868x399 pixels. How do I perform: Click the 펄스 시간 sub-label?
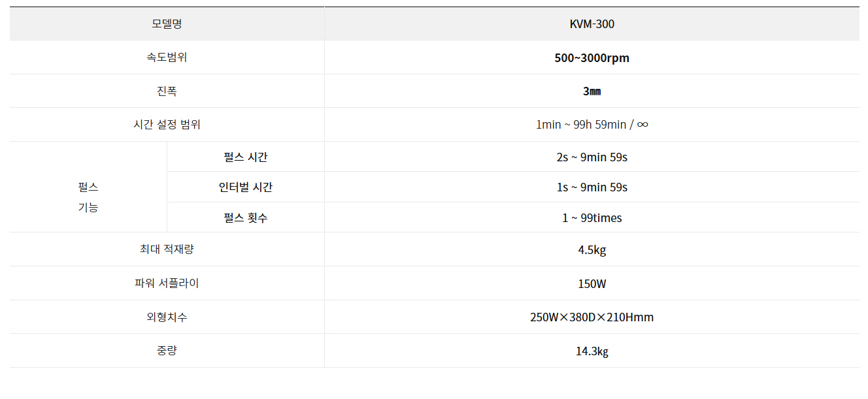pos(245,157)
